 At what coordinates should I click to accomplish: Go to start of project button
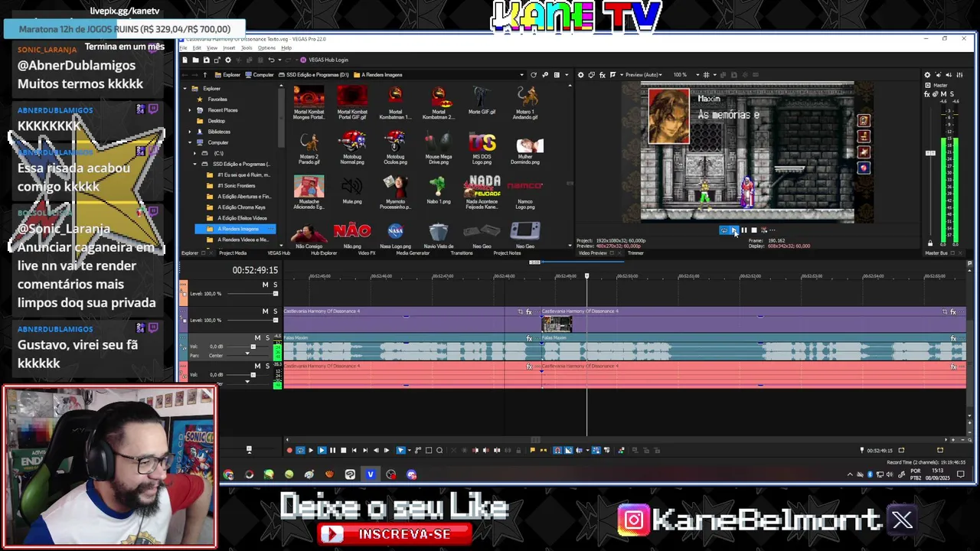point(354,450)
